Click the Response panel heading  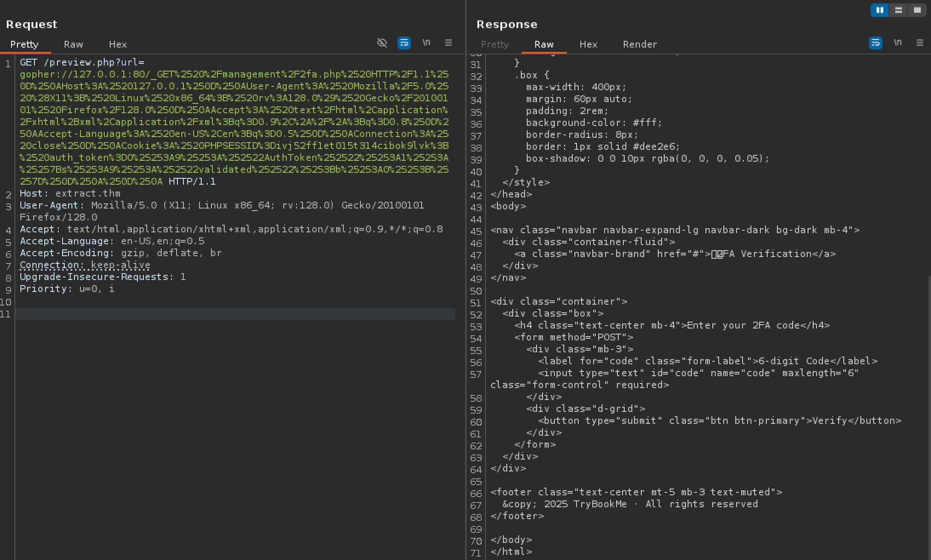pos(507,24)
